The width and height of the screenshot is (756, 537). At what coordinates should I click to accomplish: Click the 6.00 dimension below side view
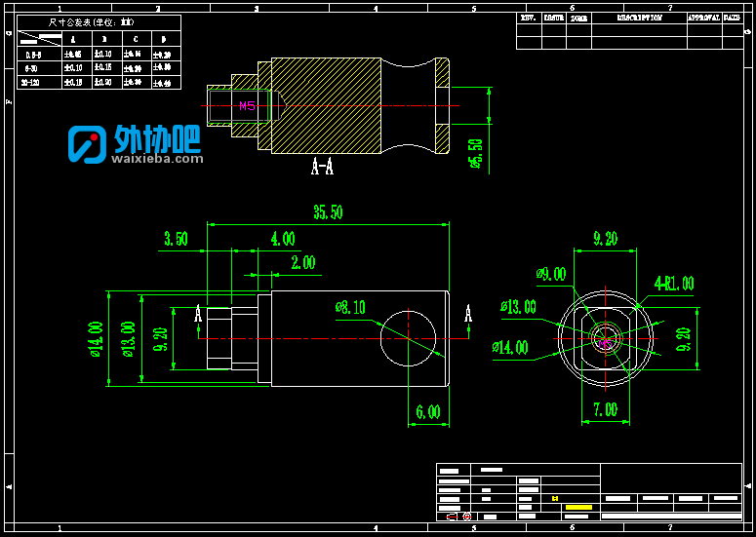point(428,412)
